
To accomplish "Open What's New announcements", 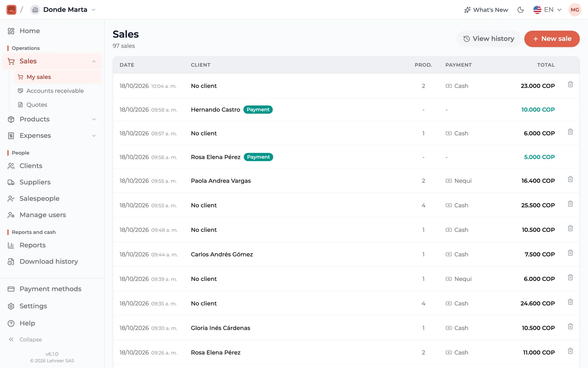I will (486, 10).
